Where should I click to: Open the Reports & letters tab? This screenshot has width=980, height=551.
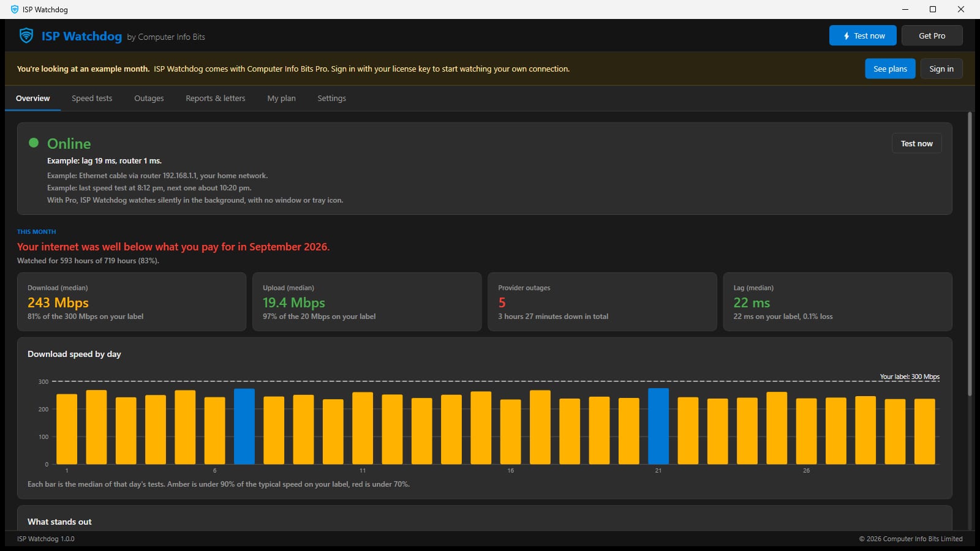tap(216, 98)
